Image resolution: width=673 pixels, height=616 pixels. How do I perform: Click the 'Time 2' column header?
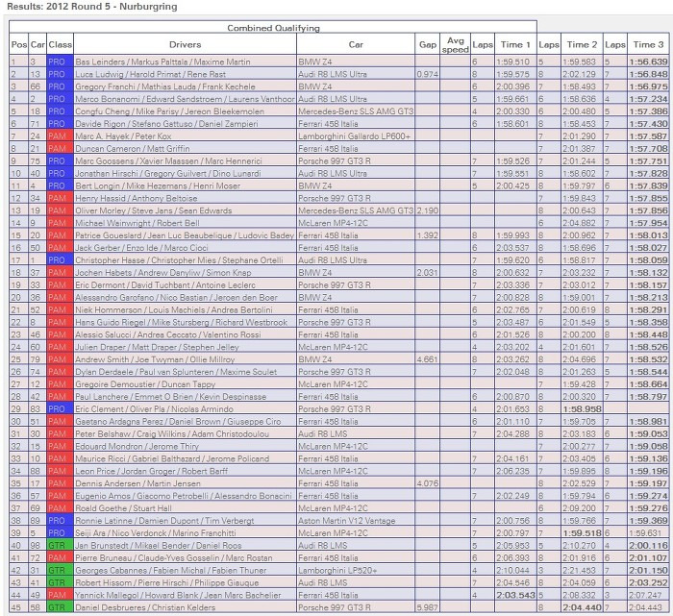coord(582,44)
